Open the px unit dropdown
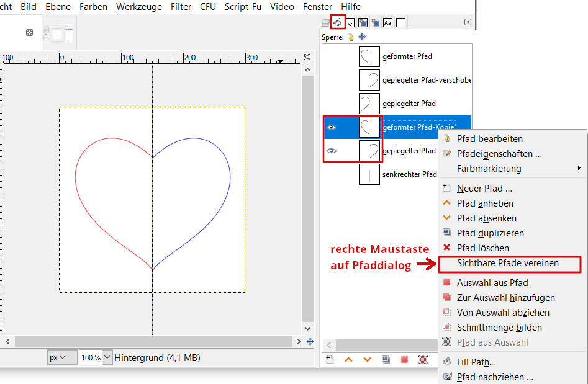This screenshot has height=384, width=588. point(62,358)
